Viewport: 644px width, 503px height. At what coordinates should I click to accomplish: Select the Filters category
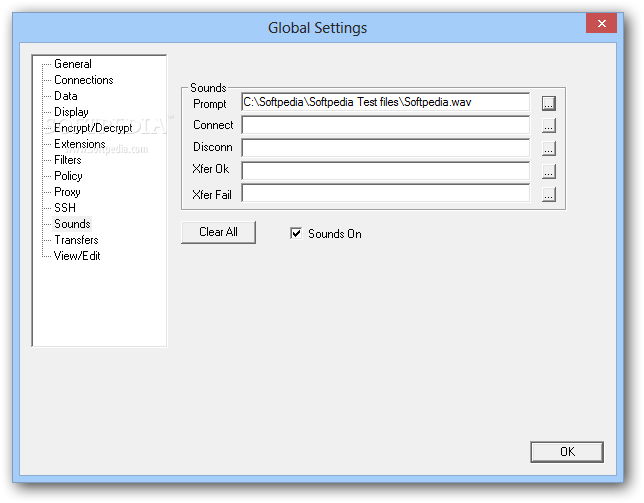tap(68, 160)
